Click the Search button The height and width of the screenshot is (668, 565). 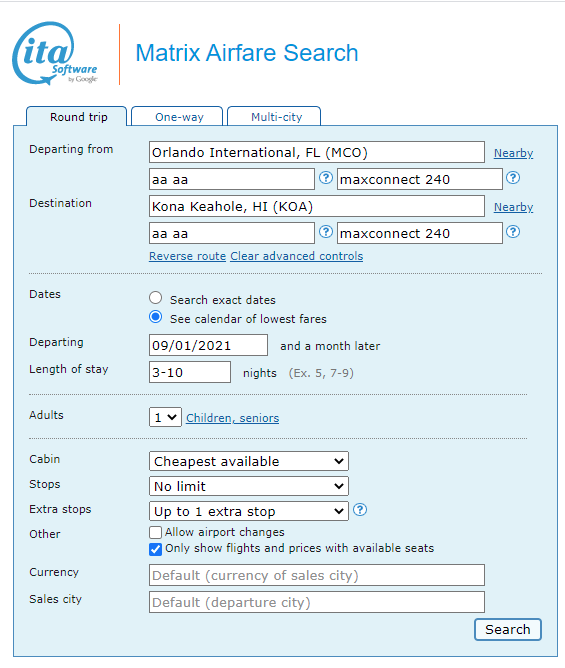[x=508, y=630]
